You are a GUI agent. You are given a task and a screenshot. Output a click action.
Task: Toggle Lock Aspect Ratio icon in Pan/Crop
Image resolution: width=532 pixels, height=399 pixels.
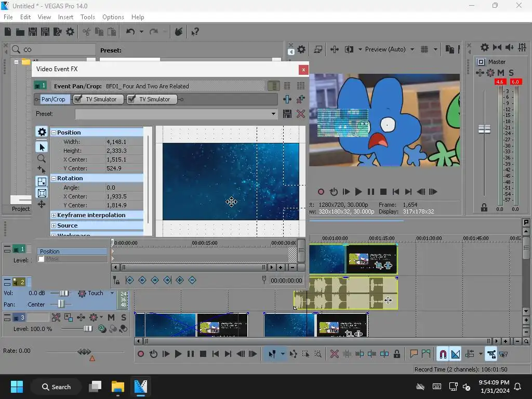42,182
